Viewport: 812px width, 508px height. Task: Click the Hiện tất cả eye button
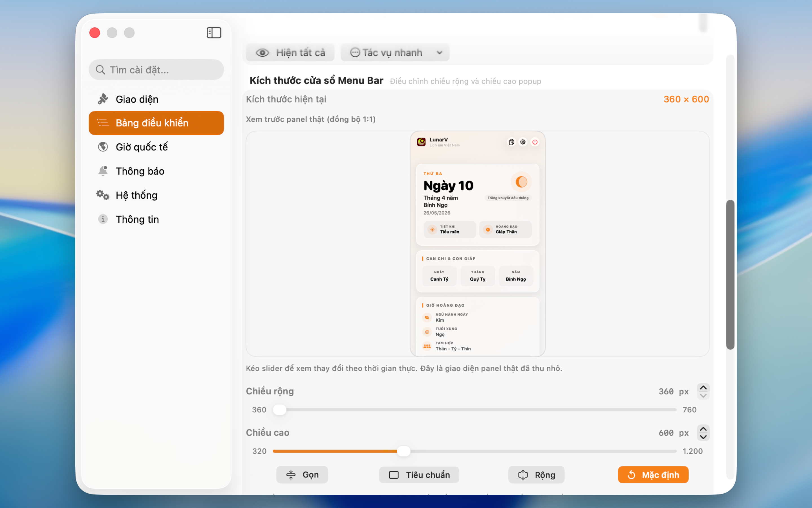[290, 52]
